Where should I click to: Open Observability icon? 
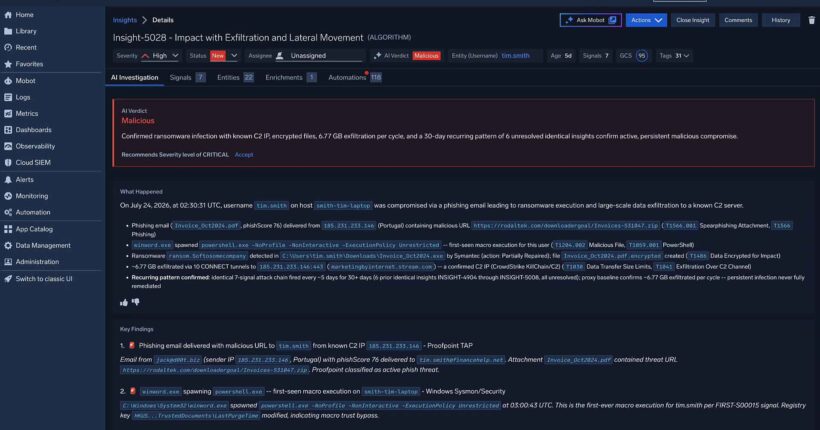tap(8, 146)
